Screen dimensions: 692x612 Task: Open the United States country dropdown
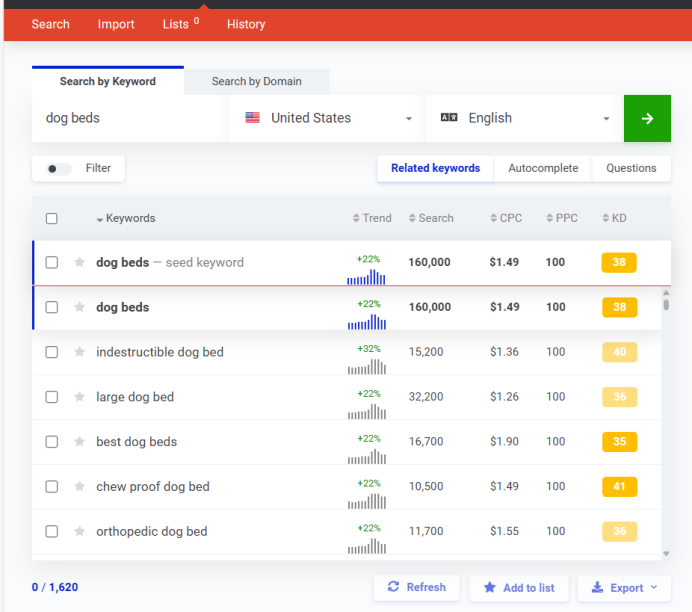(328, 118)
